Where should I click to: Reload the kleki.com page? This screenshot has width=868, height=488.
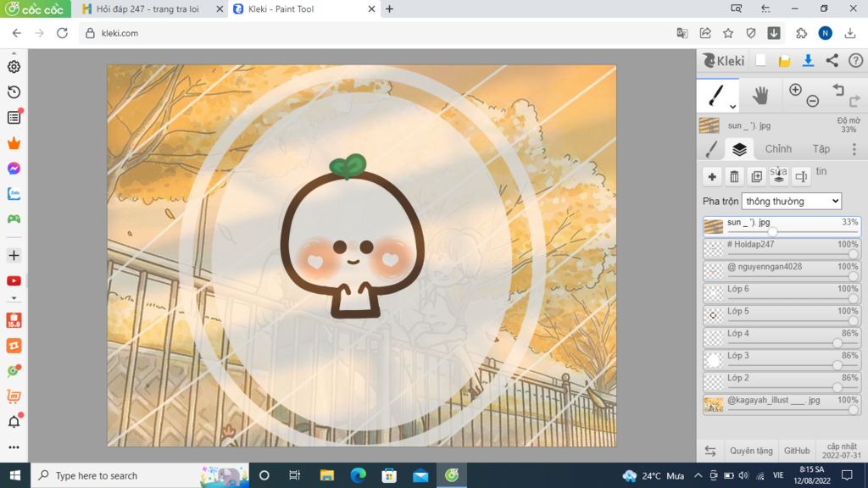click(x=62, y=33)
